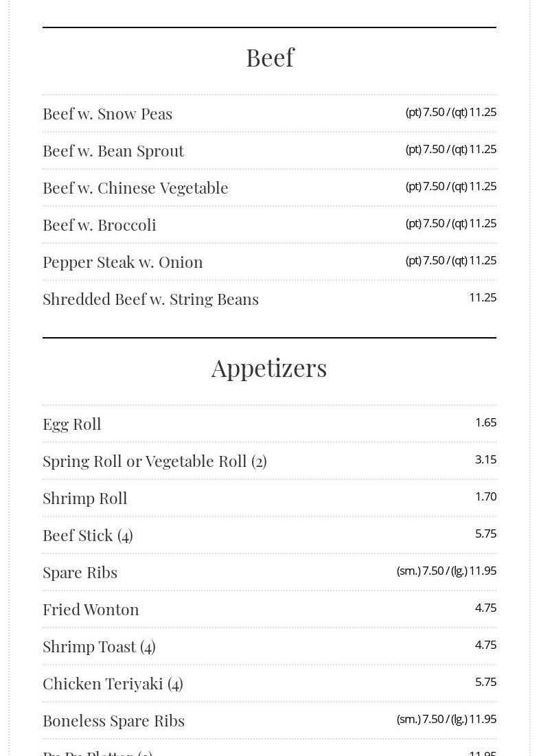
Task: Choose Beef w. Bean Sprout
Action: 113,150
